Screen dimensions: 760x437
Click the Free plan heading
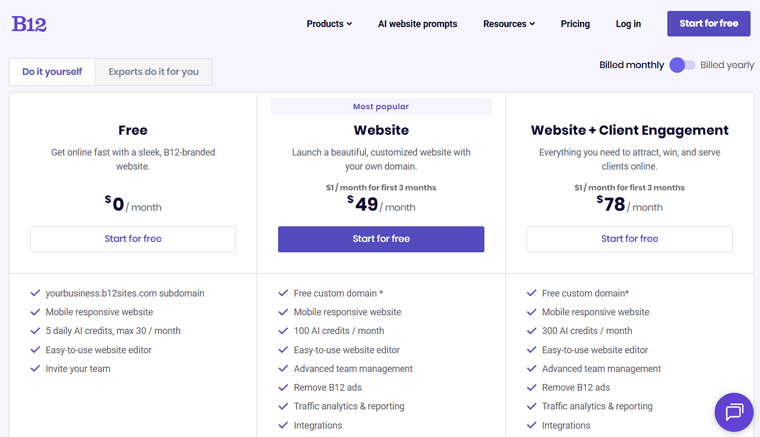coord(133,130)
